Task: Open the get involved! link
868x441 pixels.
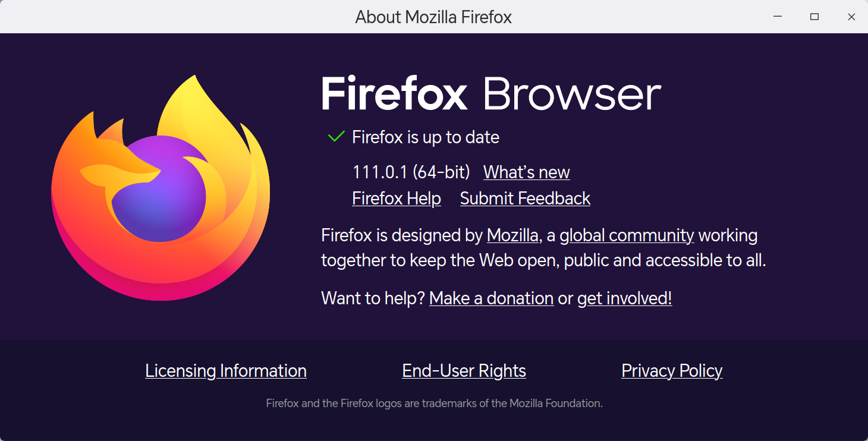Action: pos(624,298)
